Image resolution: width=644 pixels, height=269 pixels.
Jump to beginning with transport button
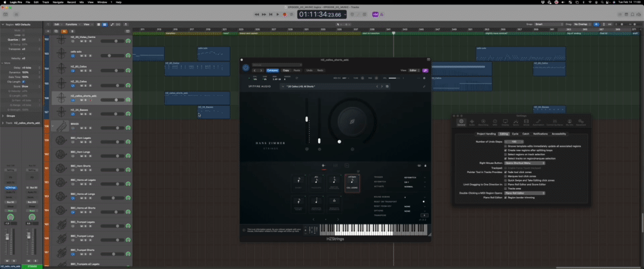coord(270,14)
